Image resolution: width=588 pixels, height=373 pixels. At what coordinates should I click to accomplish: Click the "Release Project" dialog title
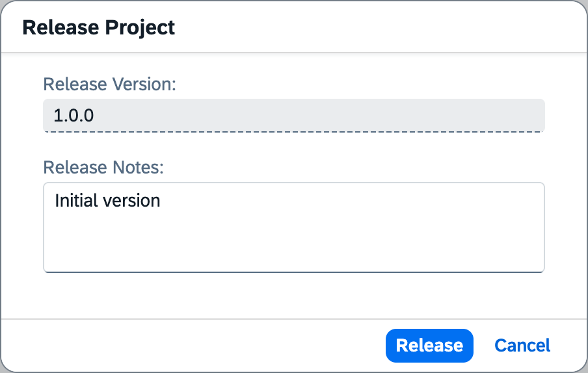click(98, 28)
